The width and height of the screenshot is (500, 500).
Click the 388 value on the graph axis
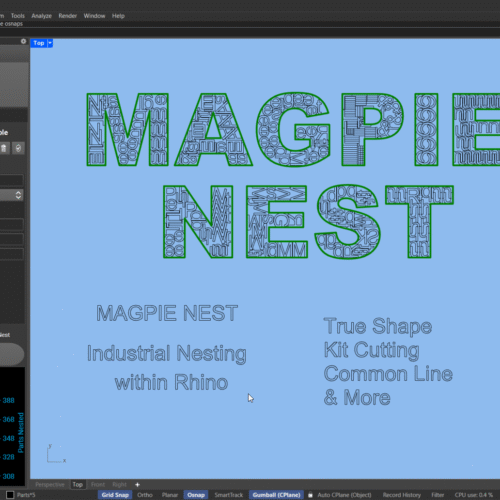coord(8,400)
